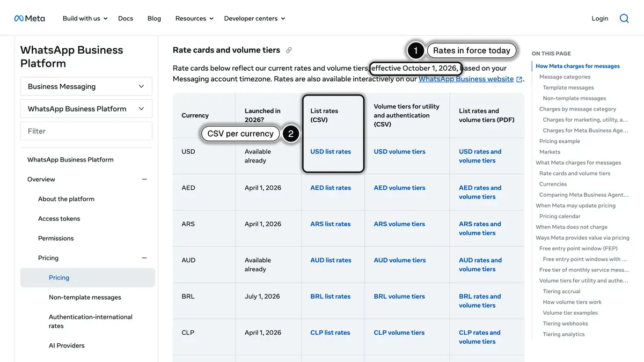644x362 pixels.
Task: Jump to Message categories section
Action: (x=565, y=77)
